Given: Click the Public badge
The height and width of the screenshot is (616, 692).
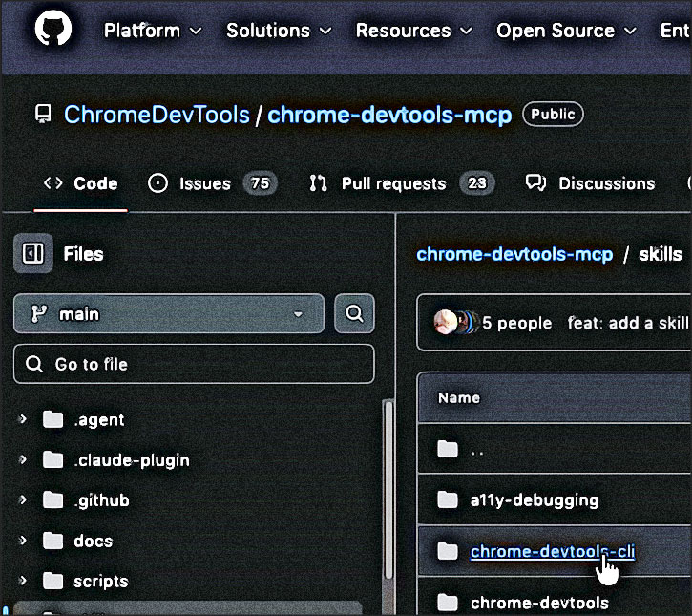Looking at the screenshot, I should (x=553, y=115).
